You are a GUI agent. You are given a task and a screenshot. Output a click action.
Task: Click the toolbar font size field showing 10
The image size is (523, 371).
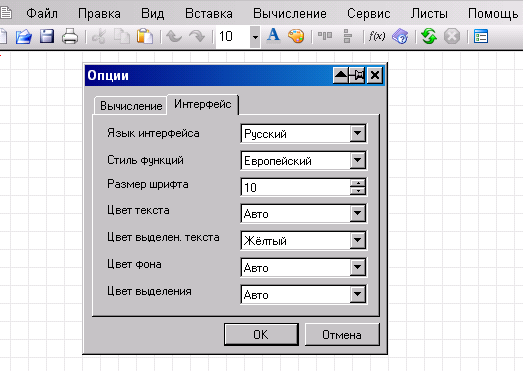(233, 36)
